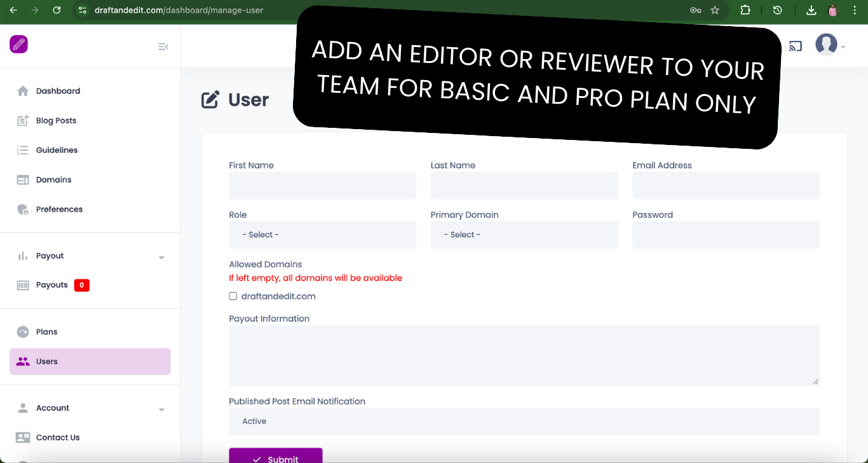Click the Email Address input field
This screenshot has height=463, width=868.
(726, 185)
